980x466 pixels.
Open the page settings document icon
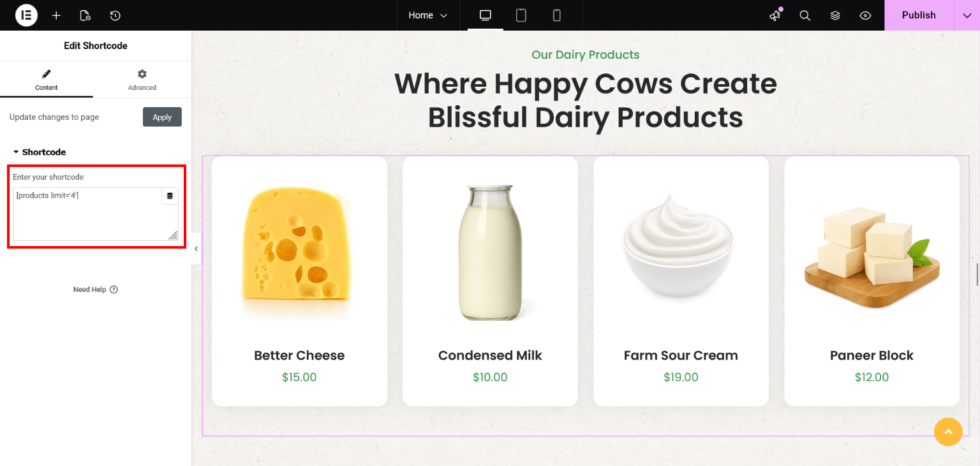pos(85,15)
